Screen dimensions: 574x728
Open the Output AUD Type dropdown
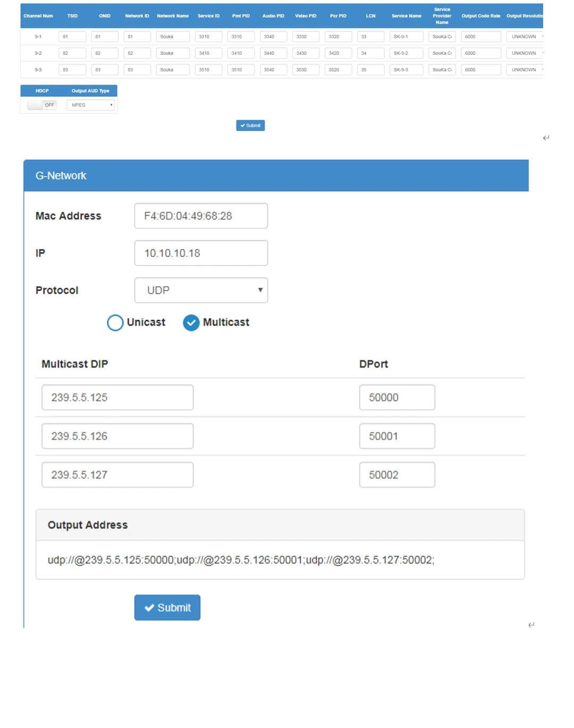[91, 105]
